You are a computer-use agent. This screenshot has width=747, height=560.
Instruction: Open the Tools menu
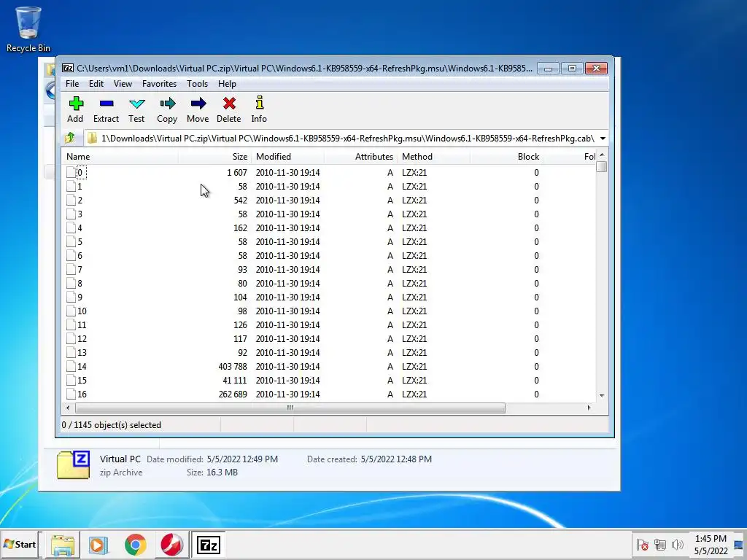tap(197, 84)
